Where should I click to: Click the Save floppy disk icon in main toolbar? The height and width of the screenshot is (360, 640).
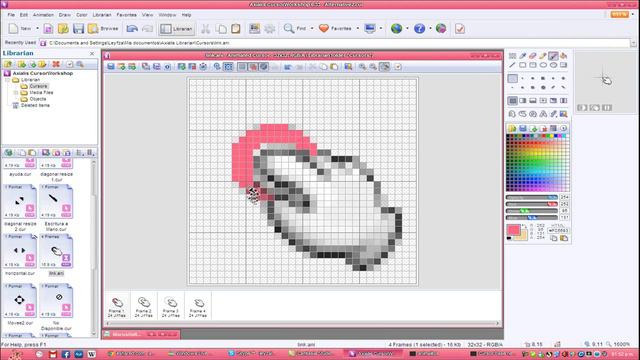[78, 29]
